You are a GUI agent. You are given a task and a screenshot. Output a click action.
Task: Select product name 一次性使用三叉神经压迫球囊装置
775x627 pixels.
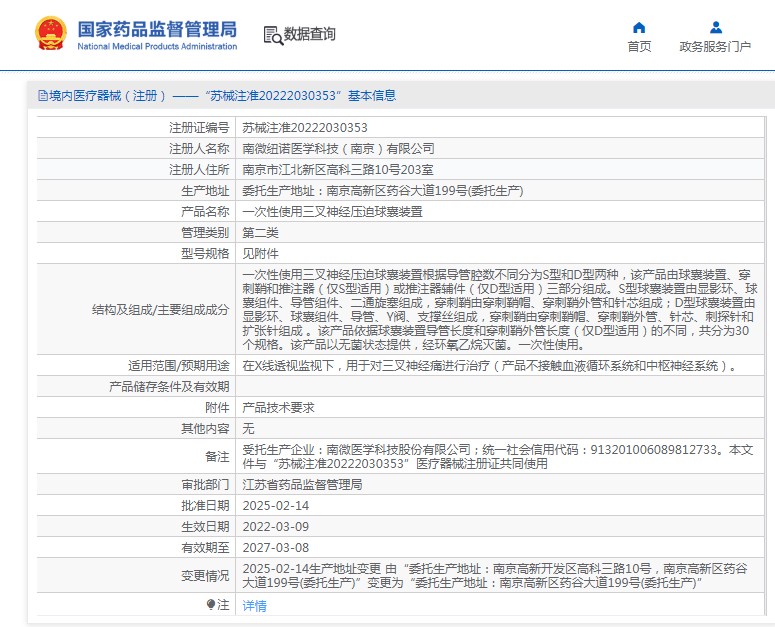pos(332,212)
